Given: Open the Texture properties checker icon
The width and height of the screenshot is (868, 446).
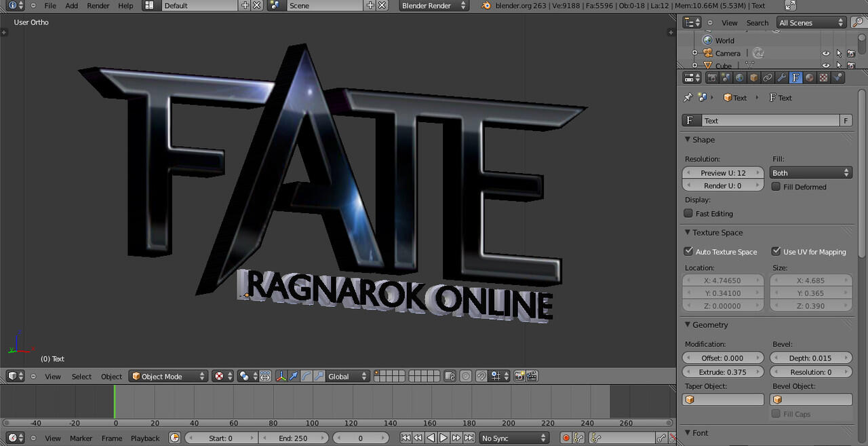Looking at the screenshot, I should (x=823, y=77).
